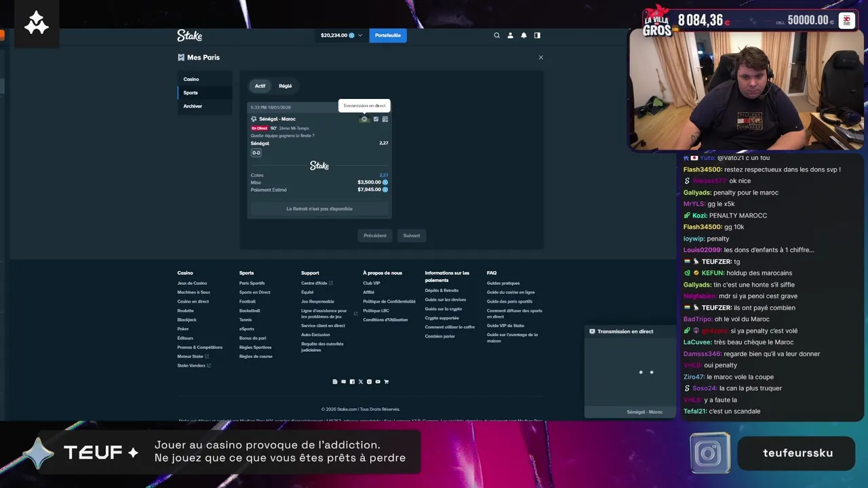The height and width of the screenshot is (488, 868).
Task: Open the Machines à Sous footer link
Action: (193, 292)
